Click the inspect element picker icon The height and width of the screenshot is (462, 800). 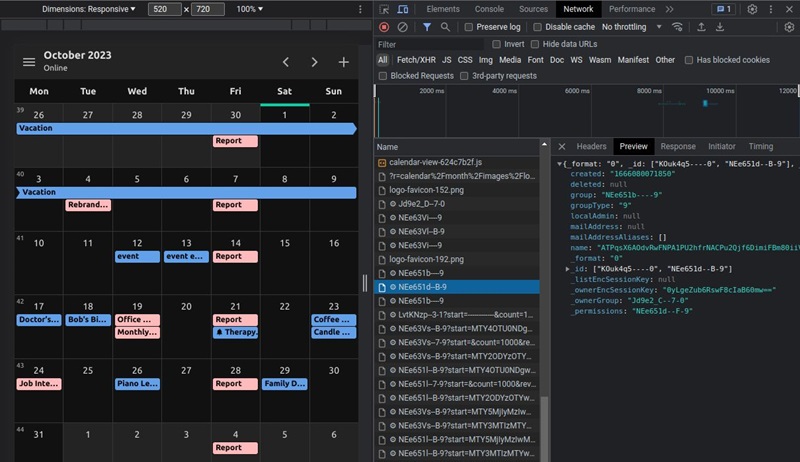[x=384, y=9]
